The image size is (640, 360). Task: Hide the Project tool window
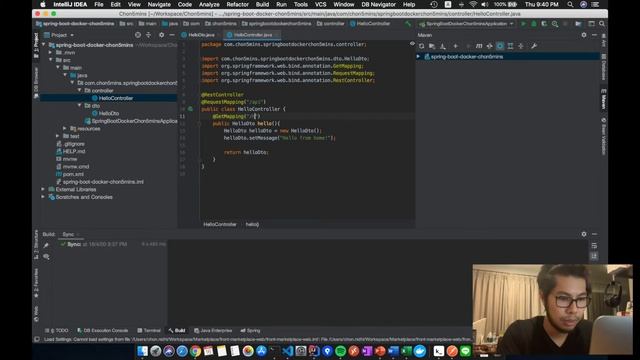172,35
